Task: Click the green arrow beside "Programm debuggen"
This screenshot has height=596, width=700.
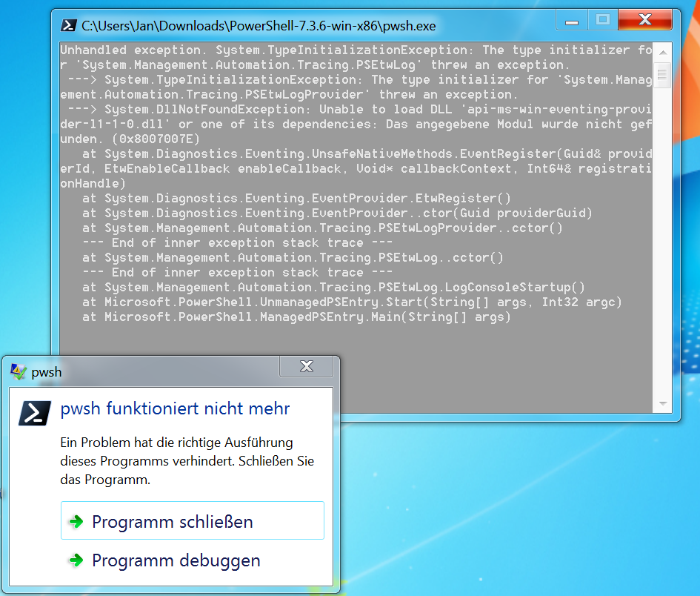Action: (x=74, y=561)
